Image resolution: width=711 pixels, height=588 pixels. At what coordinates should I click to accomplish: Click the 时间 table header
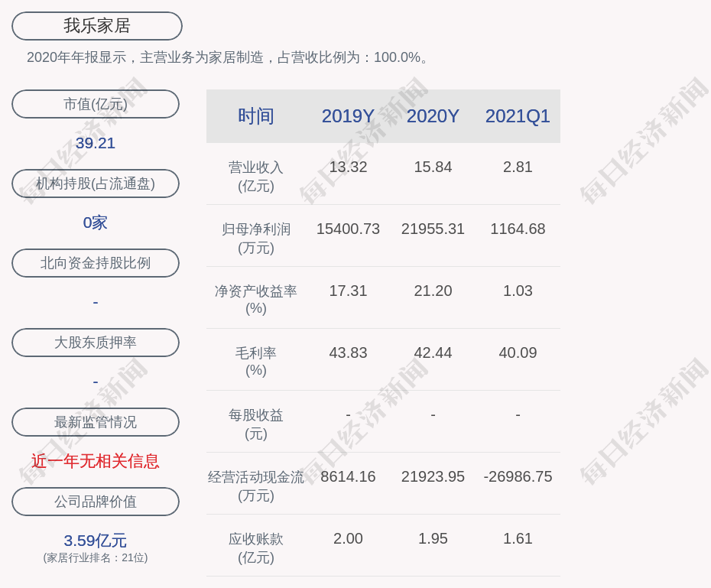(256, 116)
